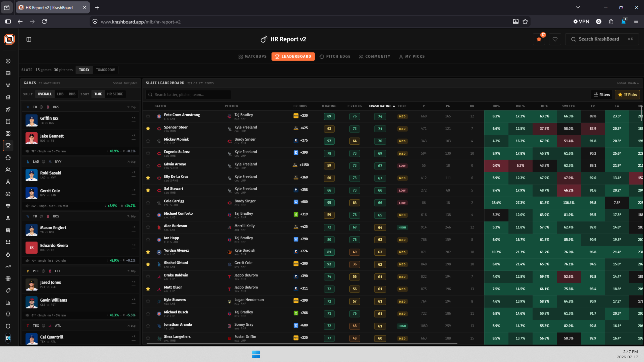The height and width of the screenshot is (362, 644).
Task: Click the Windows Start button
Action: click(x=256, y=354)
